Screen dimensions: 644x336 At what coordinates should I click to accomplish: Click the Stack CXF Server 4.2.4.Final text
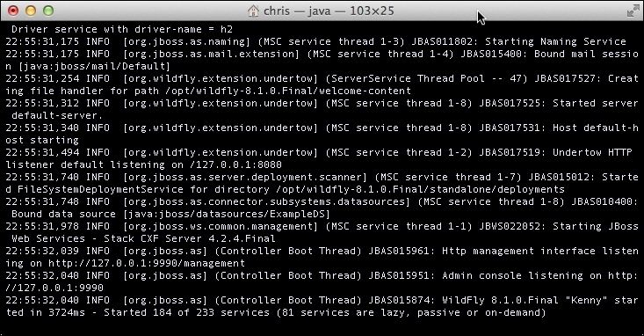pos(190,238)
